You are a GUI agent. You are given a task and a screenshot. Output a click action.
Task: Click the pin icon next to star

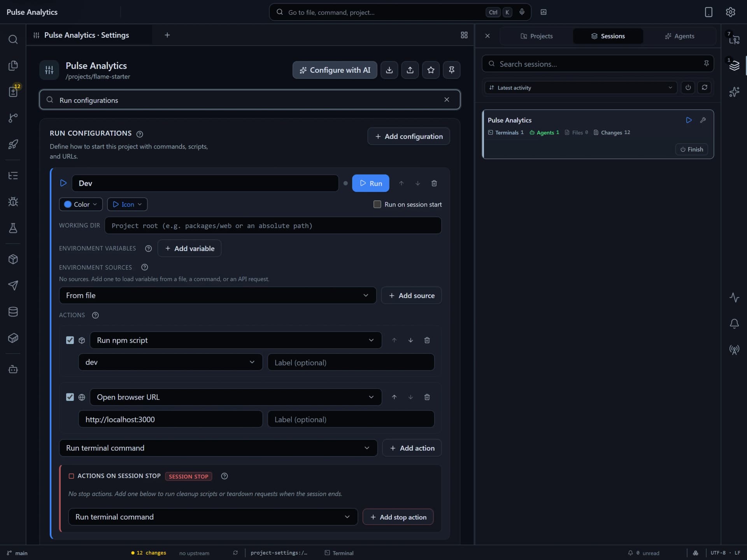[452, 70]
